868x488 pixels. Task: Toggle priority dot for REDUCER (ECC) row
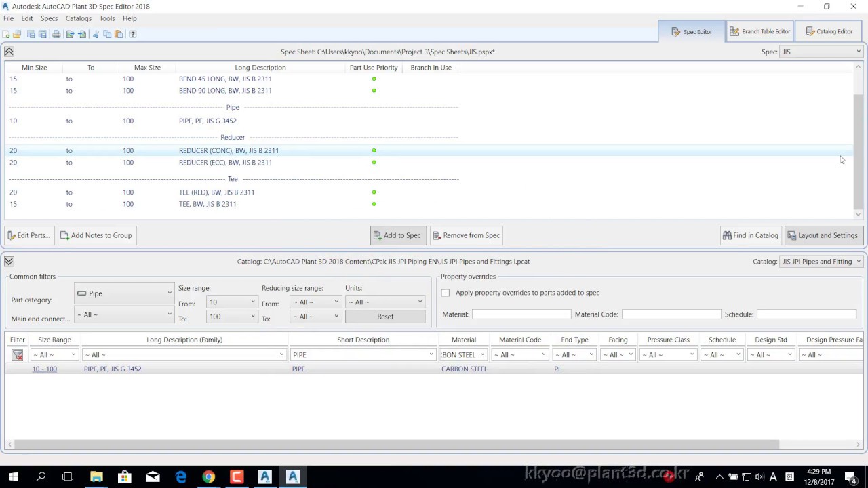click(x=374, y=163)
